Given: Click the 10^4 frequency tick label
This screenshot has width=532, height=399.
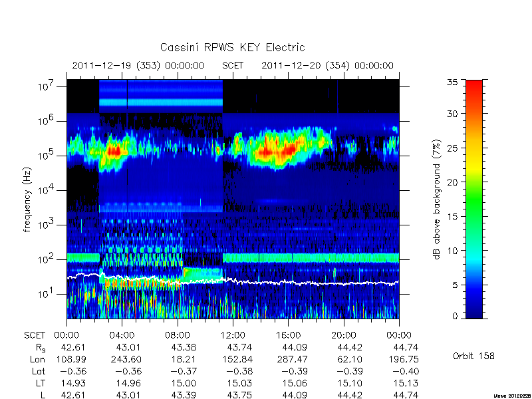Looking at the screenshot, I should tap(47, 190).
